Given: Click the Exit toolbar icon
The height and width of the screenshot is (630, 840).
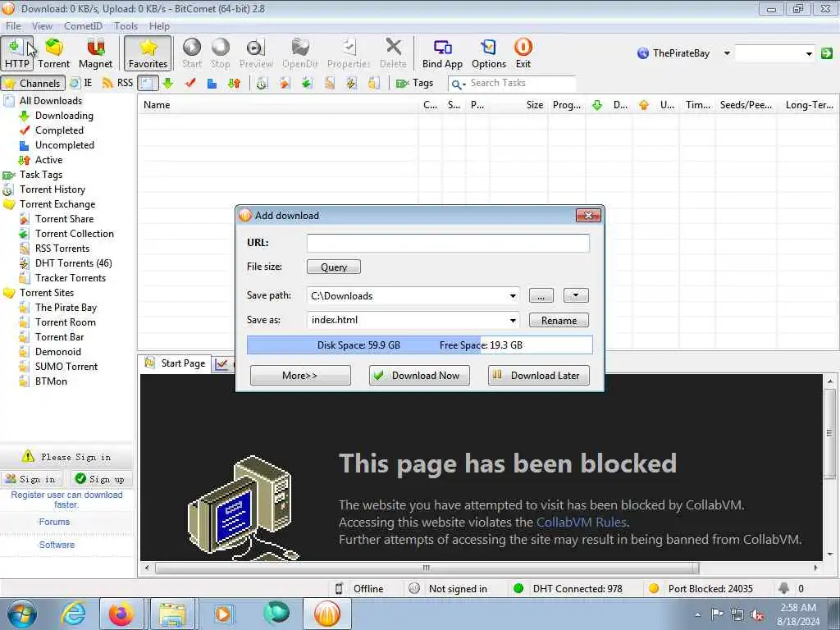Looking at the screenshot, I should tap(523, 53).
